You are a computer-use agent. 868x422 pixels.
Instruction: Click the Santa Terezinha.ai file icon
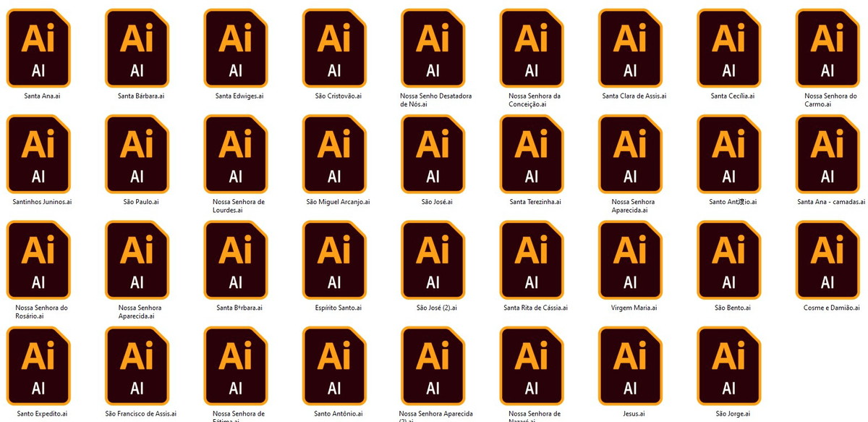tap(532, 154)
